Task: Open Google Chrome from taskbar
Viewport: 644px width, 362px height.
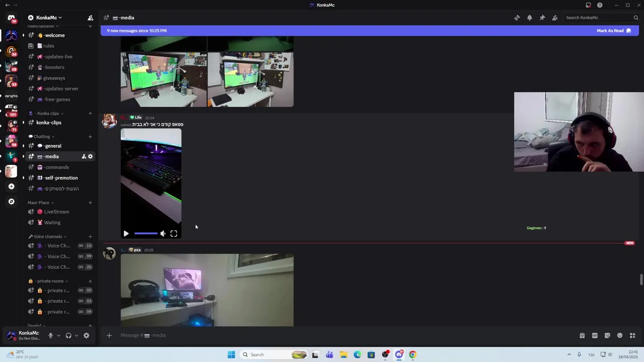Action: tap(413, 354)
